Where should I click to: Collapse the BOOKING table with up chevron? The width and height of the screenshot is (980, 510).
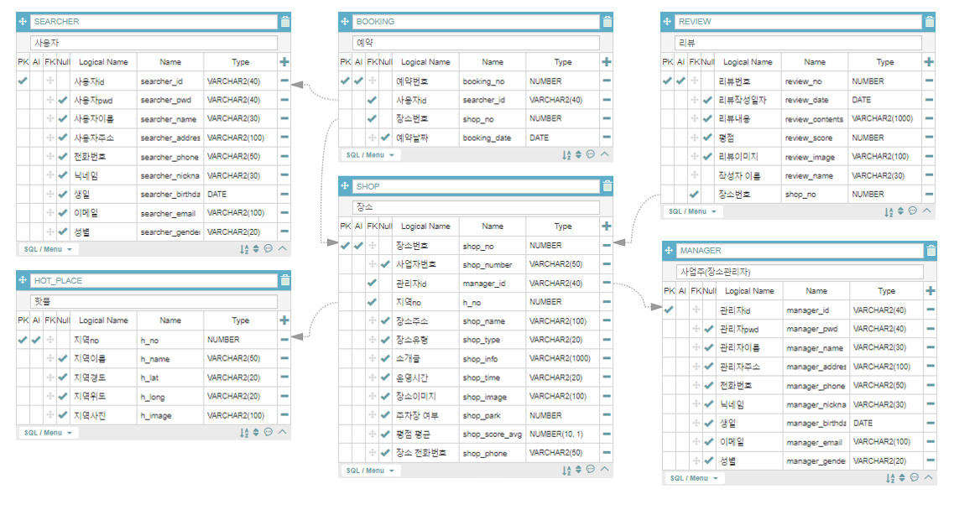pyautogui.click(x=605, y=155)
